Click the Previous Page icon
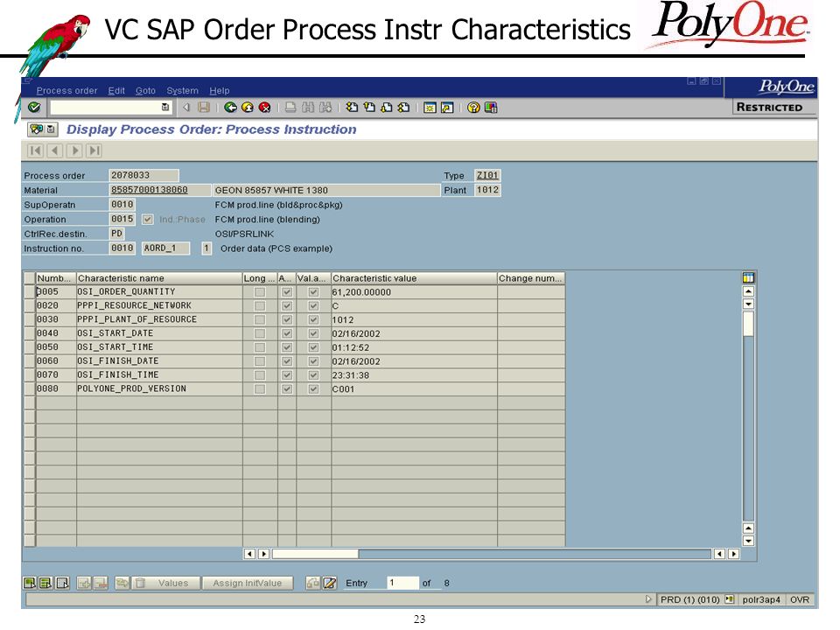 click(369, 108)
